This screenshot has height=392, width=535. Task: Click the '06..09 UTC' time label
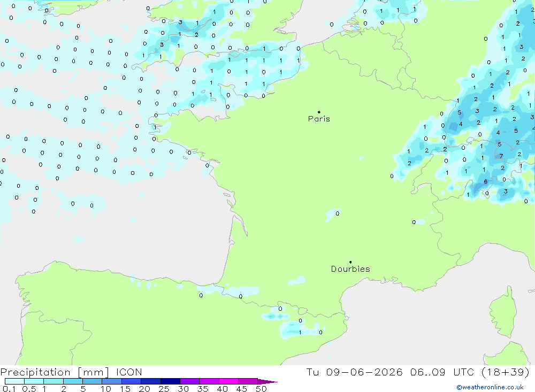442,372
